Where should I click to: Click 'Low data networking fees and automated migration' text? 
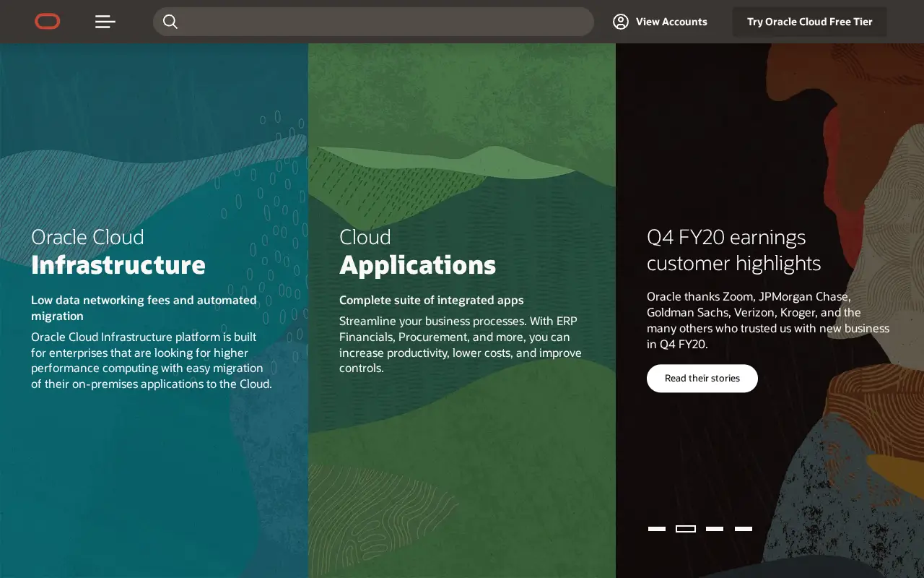144,308
